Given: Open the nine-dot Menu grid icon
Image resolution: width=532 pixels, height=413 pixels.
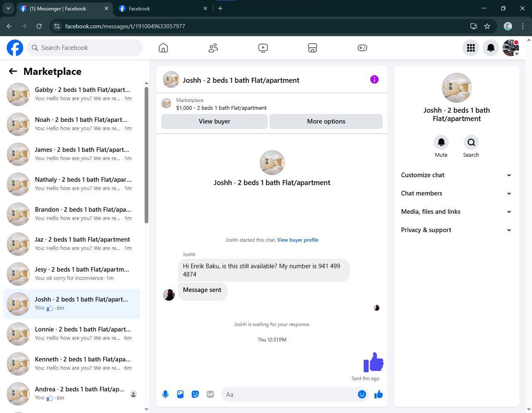Looking at the screenshot, I should click(471, 48).
